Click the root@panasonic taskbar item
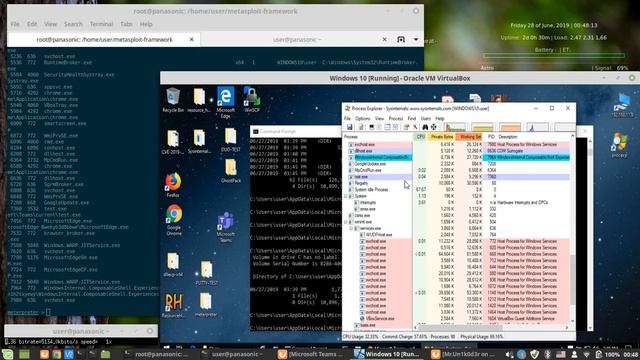Viewport: 640px width, 360px height. pos(156,354)
